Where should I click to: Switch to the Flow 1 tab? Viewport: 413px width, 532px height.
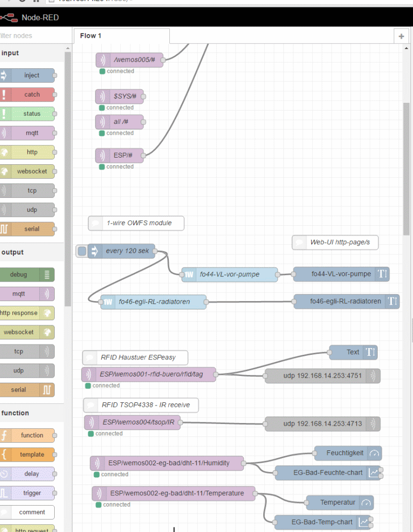pyautogui.click(x=121, y=36)
